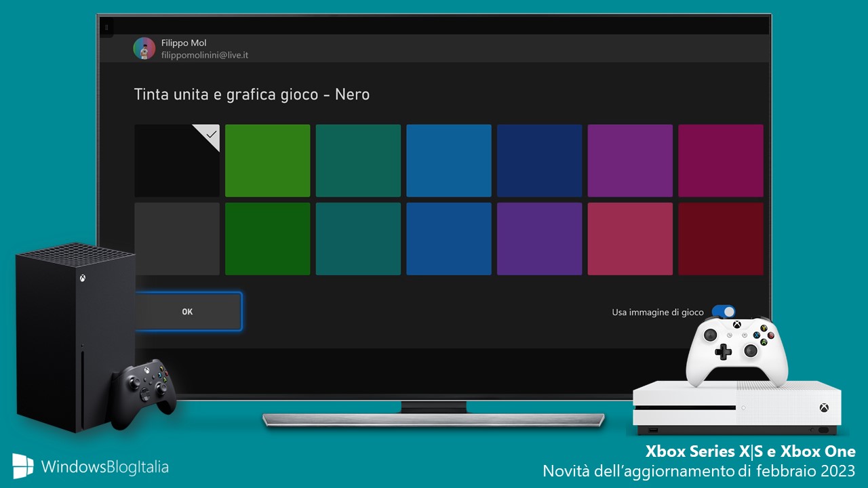Pick the purple swatch in top row
Viewport: 868px width, 488px height.
point(630,161)
